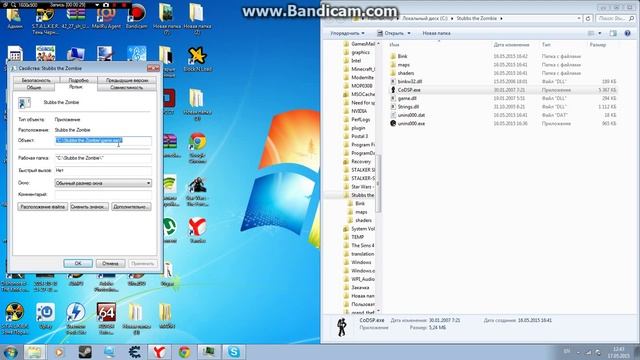Select the TEMP folder in the tree
The image size is (640, 360).
355,237
